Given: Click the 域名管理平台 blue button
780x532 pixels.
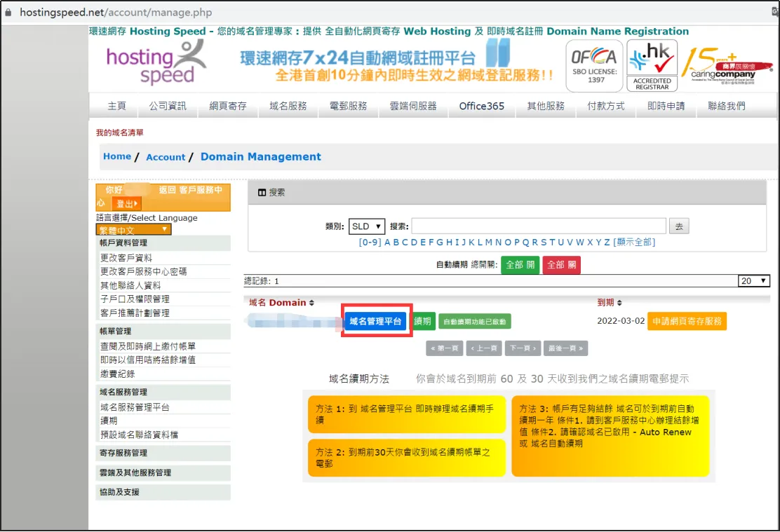Looking at the screenshot, I should click(x=377, y=320).
